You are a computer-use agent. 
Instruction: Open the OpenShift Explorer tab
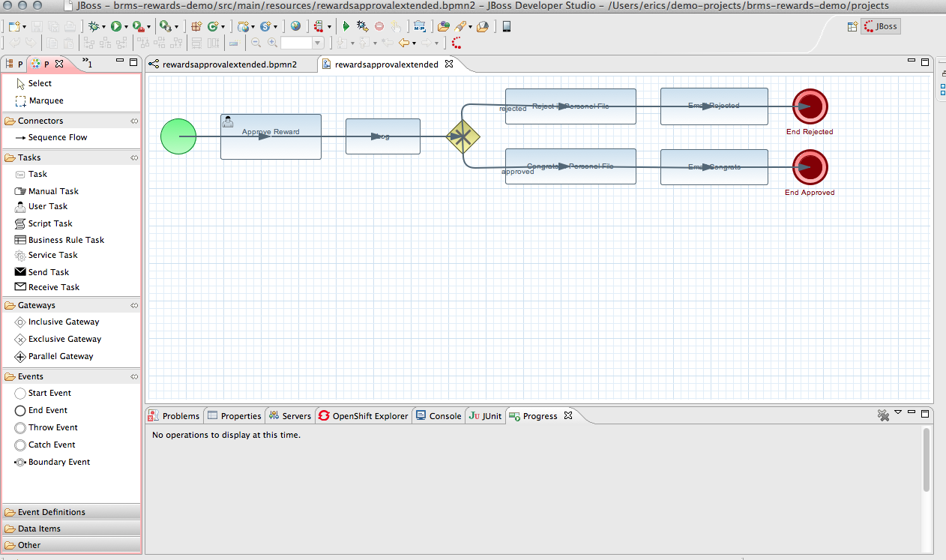(364, 416)
